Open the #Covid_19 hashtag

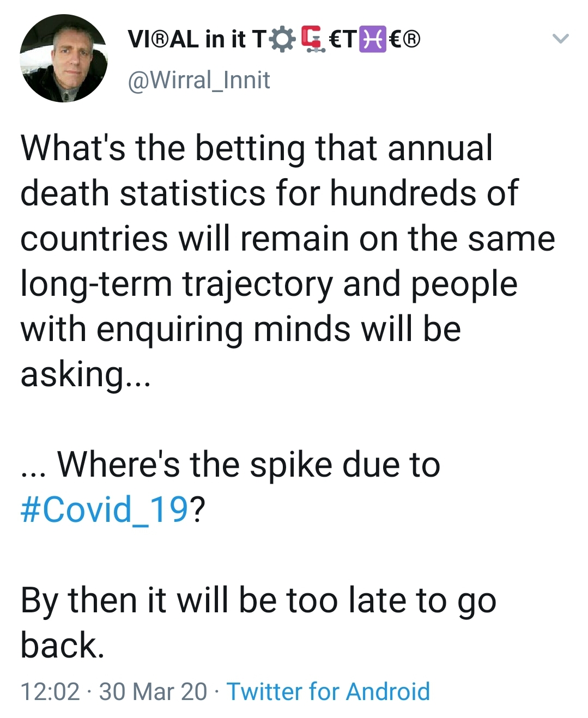[x=104, y=509]
